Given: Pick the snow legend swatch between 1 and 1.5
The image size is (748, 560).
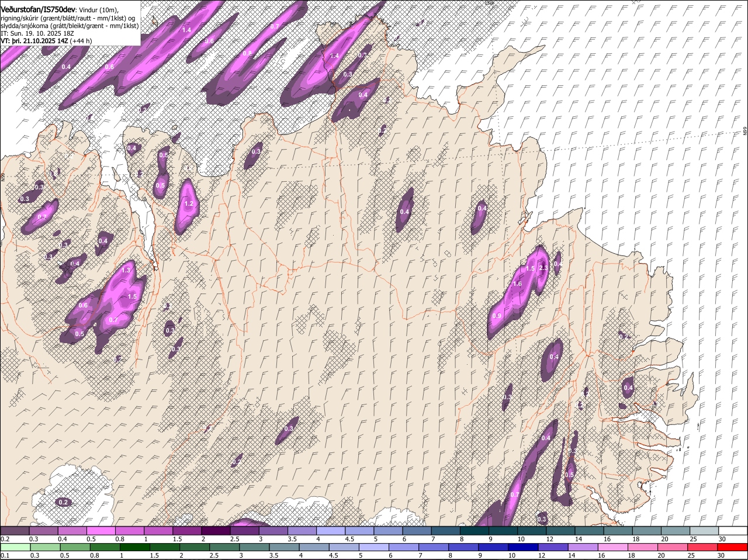Looking at the screenshot, I should [x=158, y=531].
